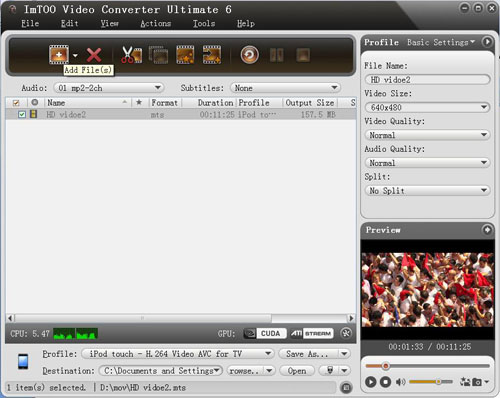
Task: Open the Actions menu
Action: [x=156, y=23]
